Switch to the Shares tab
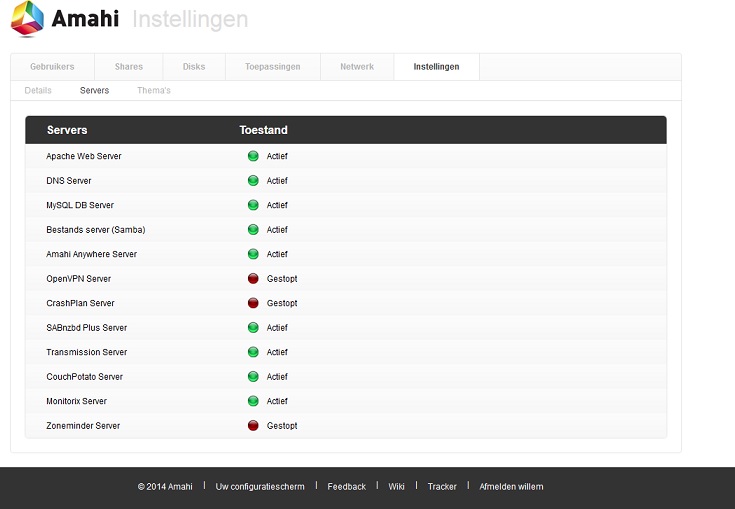This screenshot has height=509, width=735. pos(129,67)
